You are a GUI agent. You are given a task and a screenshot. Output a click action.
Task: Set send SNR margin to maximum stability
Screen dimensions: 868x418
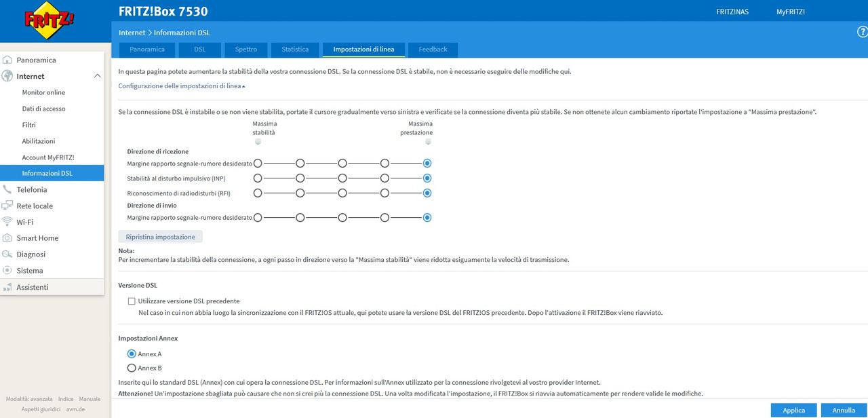tap(258, 218)
